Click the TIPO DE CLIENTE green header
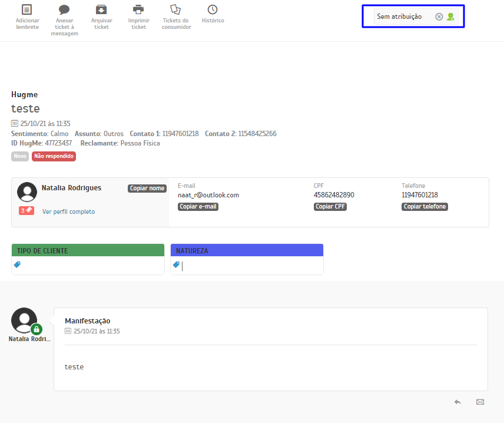The image size is (504, 423). (x=88, y=250)
